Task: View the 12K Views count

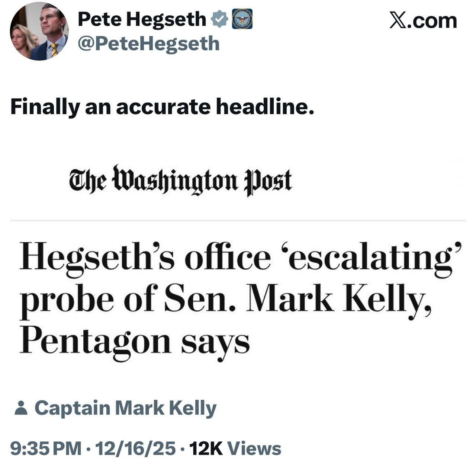Action: click(x=235, y=448)
